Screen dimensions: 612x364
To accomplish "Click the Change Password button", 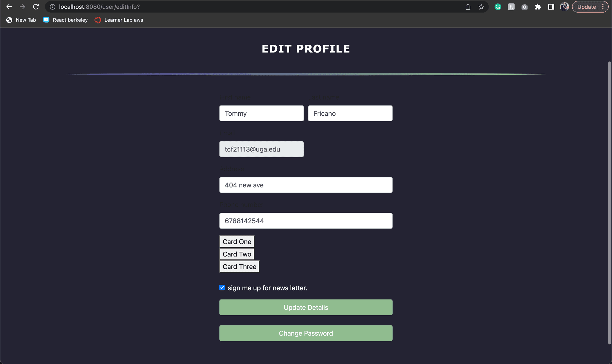I will click(x=306, y=333).
